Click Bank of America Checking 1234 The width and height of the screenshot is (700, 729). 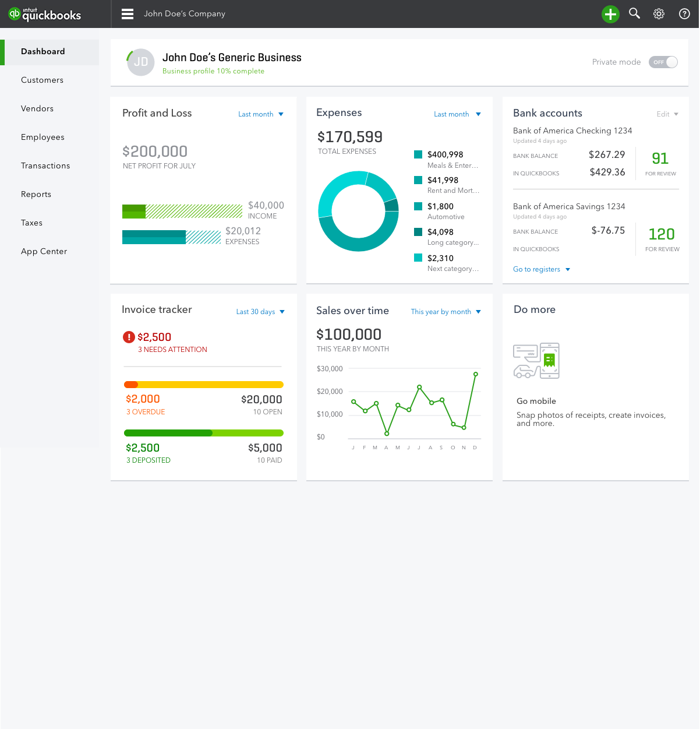(x=572, y=131)
